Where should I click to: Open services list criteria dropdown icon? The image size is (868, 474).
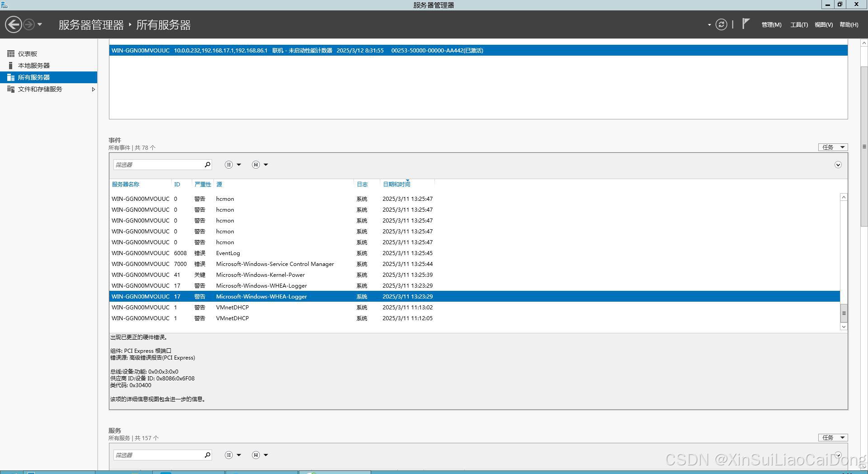[233, 455]
